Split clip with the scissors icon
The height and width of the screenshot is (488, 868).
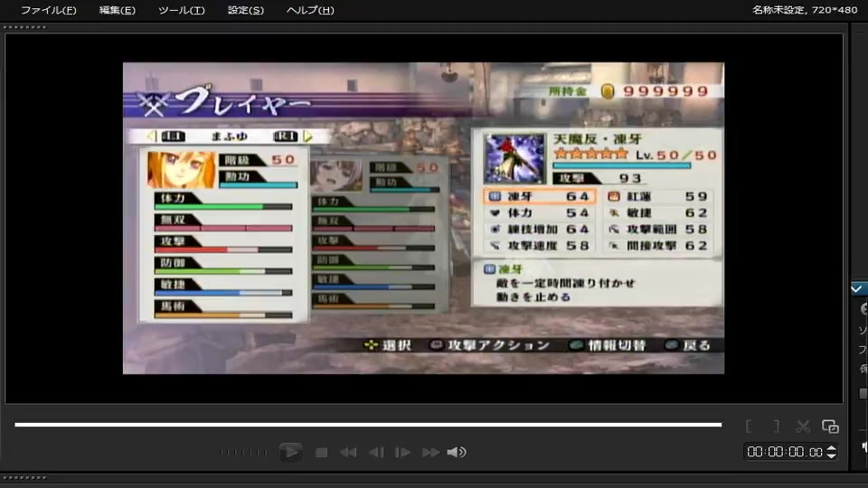pyautogui.click(x=803, y=426)
